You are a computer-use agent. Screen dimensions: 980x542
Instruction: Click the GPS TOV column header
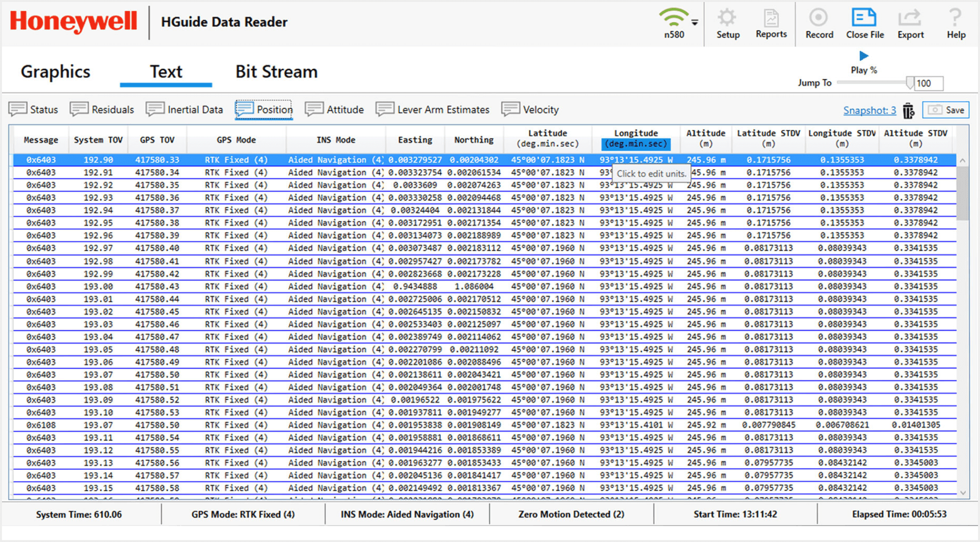pyautogui.click(x=157, y=140)
